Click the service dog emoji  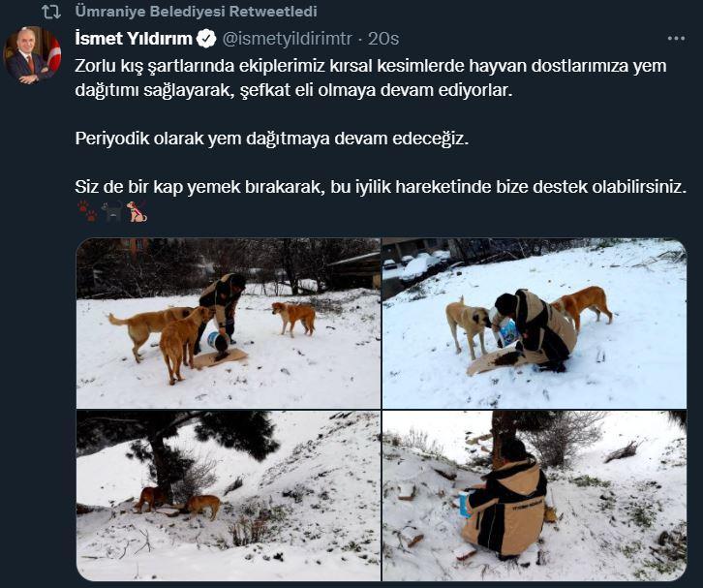137,212
